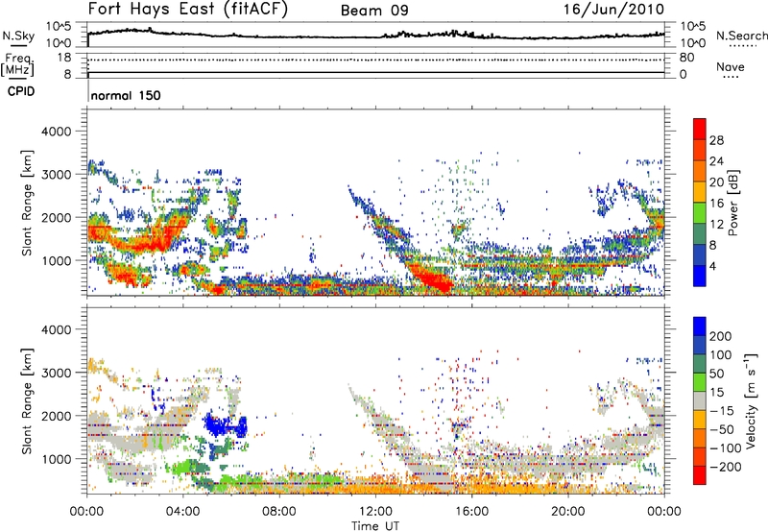Screen dimensions: 768x532
Task: Click the "normal 150" CPID text
Action: click(126, 95)
